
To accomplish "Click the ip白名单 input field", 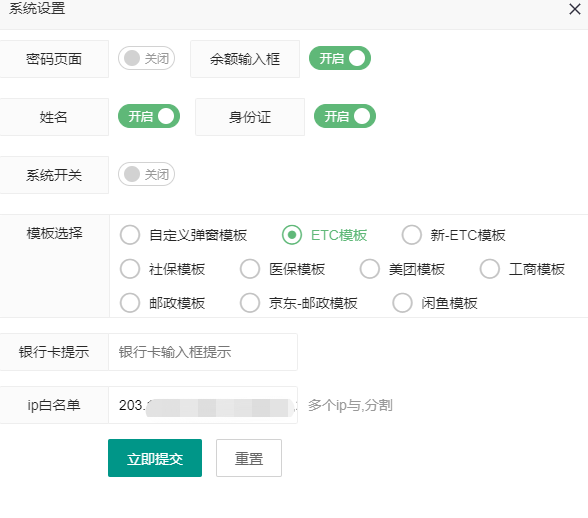I will click(203, 405).
